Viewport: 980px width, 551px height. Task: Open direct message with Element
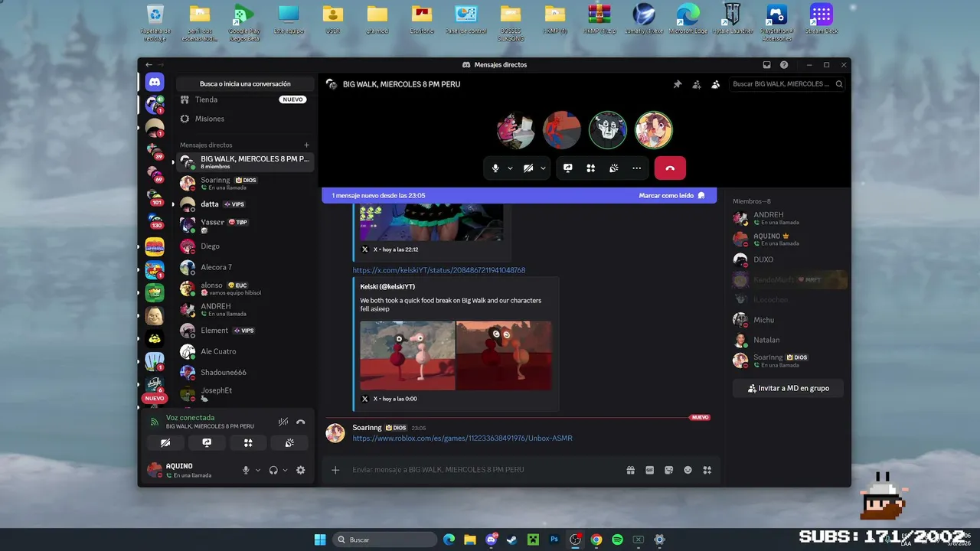245,331
